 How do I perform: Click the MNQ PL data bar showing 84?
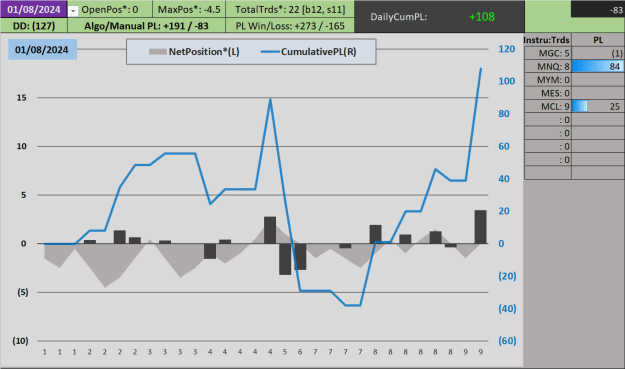(598, 66)
